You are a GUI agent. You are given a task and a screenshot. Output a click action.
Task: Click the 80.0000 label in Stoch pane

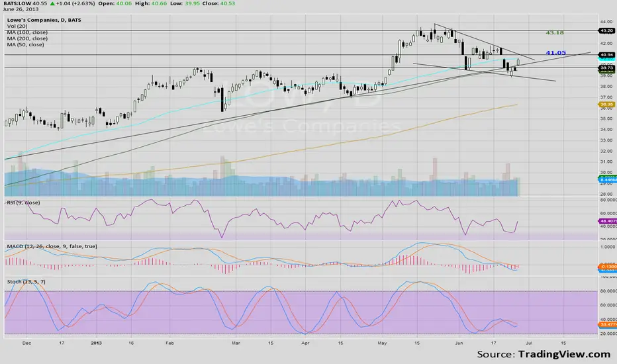608,291
